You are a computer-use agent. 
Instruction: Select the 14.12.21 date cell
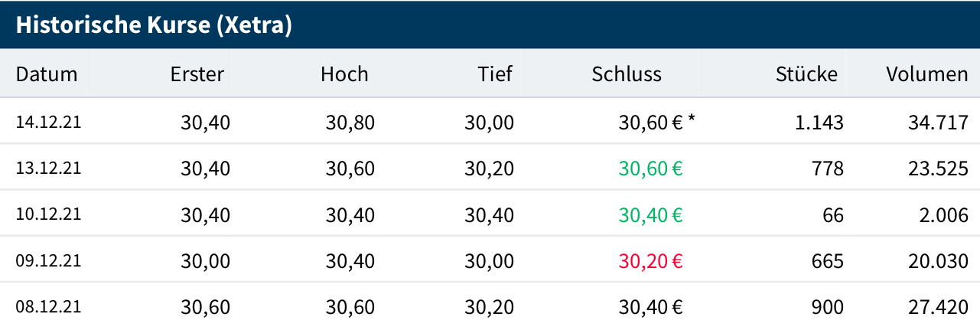pos(48,122)
